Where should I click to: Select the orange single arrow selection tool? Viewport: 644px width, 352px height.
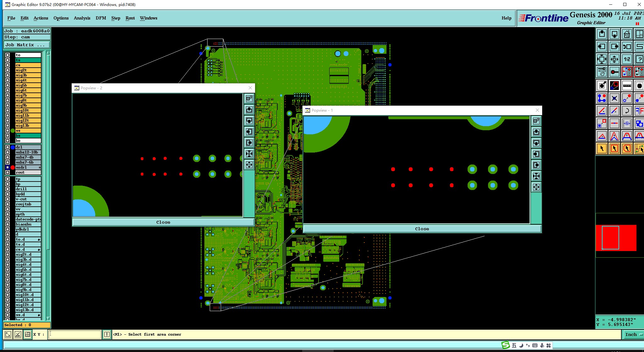click(602, 148)
